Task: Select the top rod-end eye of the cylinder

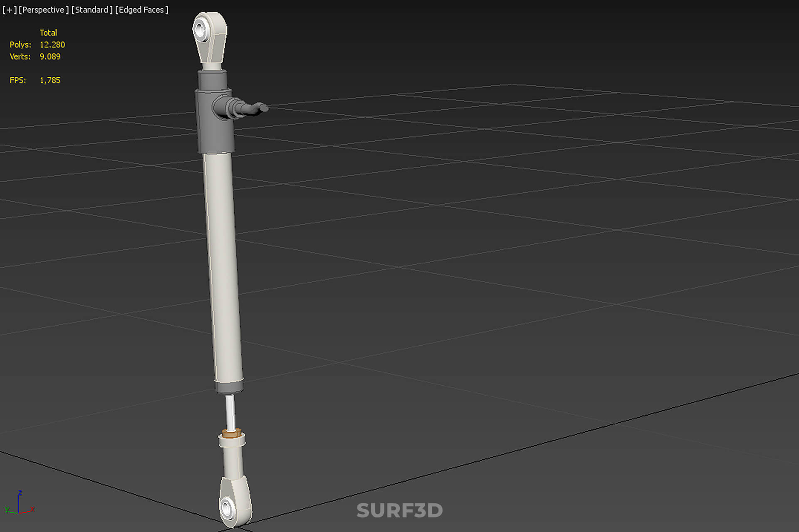Action: pos(210,38)
